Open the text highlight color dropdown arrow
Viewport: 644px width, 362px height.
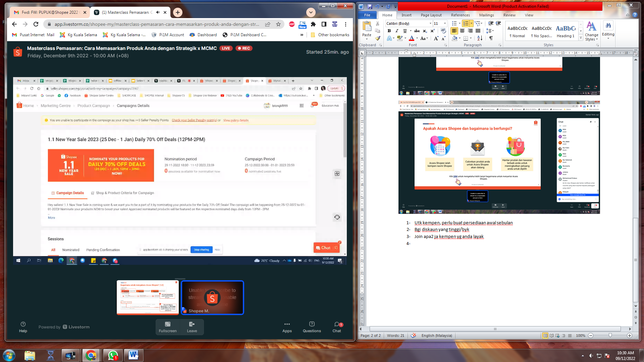pos(405,39)
